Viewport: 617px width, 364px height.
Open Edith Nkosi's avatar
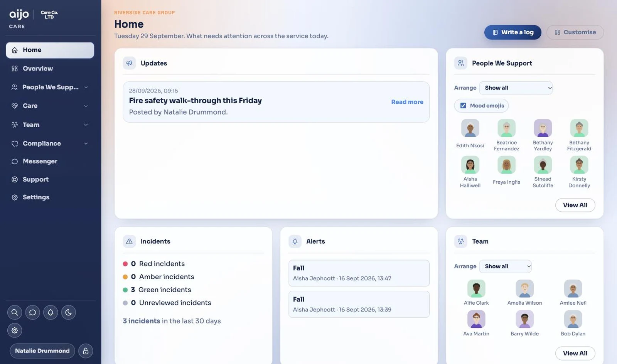click(x=470, y=128)
